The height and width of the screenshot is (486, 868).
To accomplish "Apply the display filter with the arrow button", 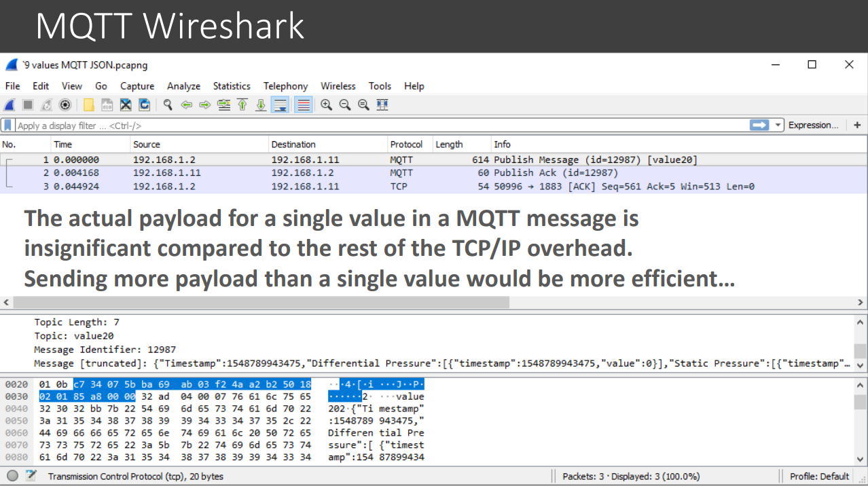I will [759, 126].
